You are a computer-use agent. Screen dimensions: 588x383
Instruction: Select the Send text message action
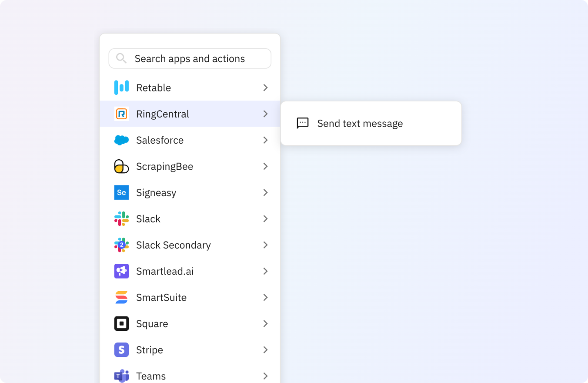click(x=371, y=123)
